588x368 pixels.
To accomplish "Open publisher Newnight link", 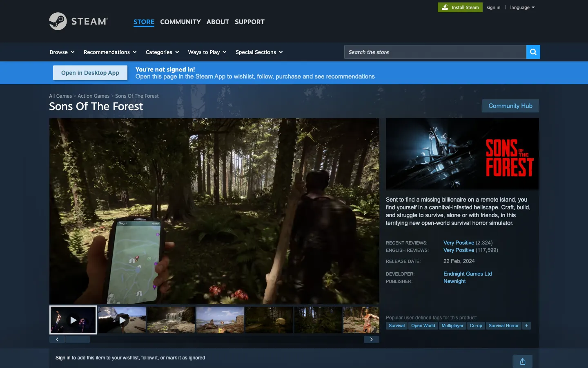I will click(454, 281).
